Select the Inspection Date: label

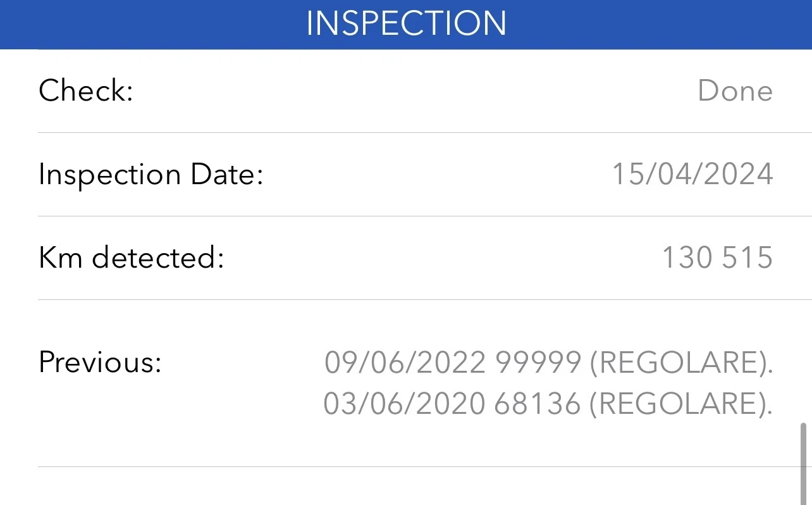pos(151,175)
